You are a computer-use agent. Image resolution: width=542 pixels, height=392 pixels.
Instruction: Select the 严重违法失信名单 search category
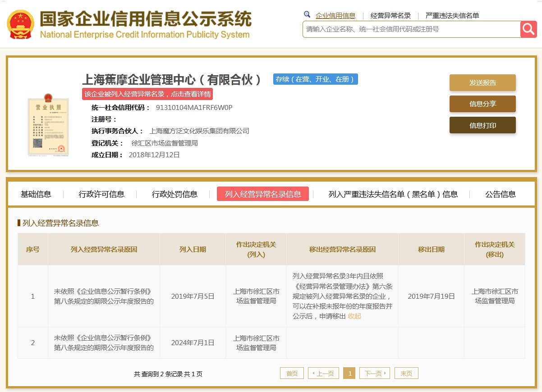[452, 16]
